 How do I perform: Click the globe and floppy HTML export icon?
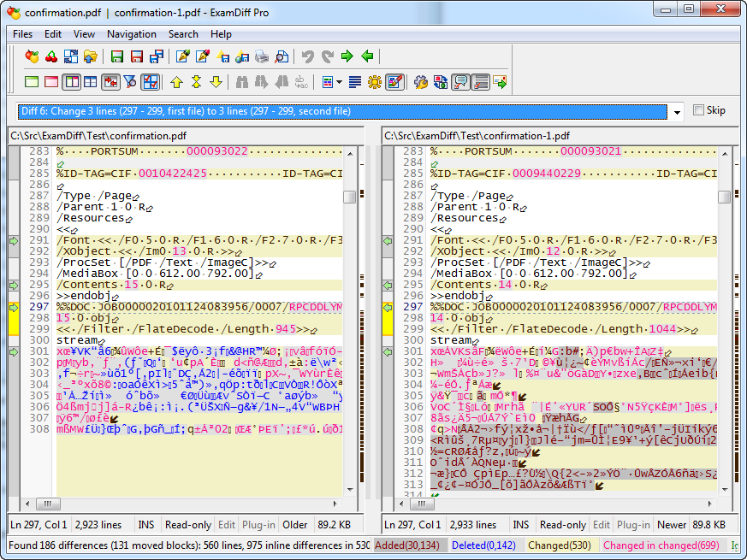(242, 56)
